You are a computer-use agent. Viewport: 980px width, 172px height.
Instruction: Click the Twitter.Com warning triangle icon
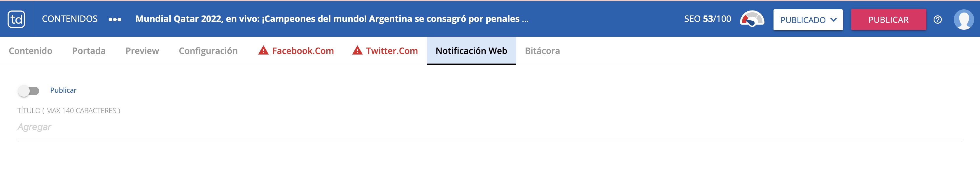tap(357, 51)
